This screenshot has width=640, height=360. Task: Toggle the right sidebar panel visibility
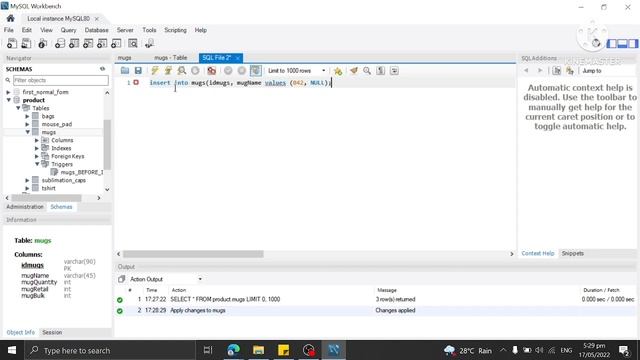click(x=633, y=43)
